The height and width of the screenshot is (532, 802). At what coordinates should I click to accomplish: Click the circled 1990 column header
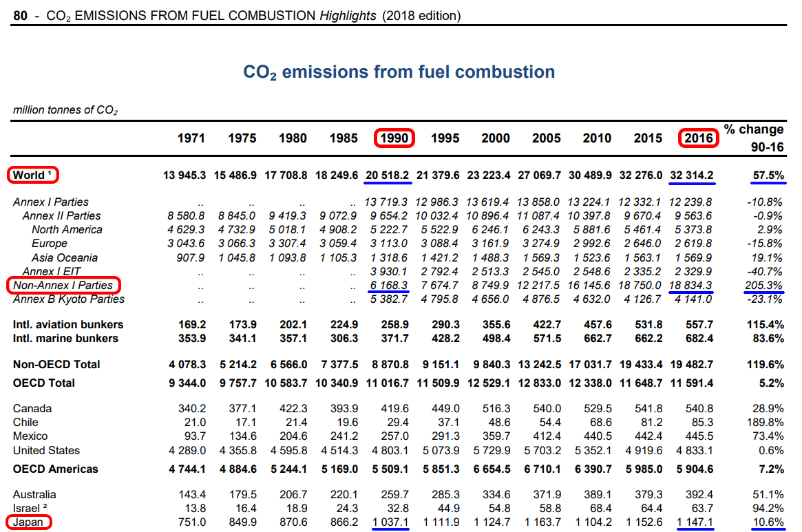pyautogui.click(x=394, y=138)
